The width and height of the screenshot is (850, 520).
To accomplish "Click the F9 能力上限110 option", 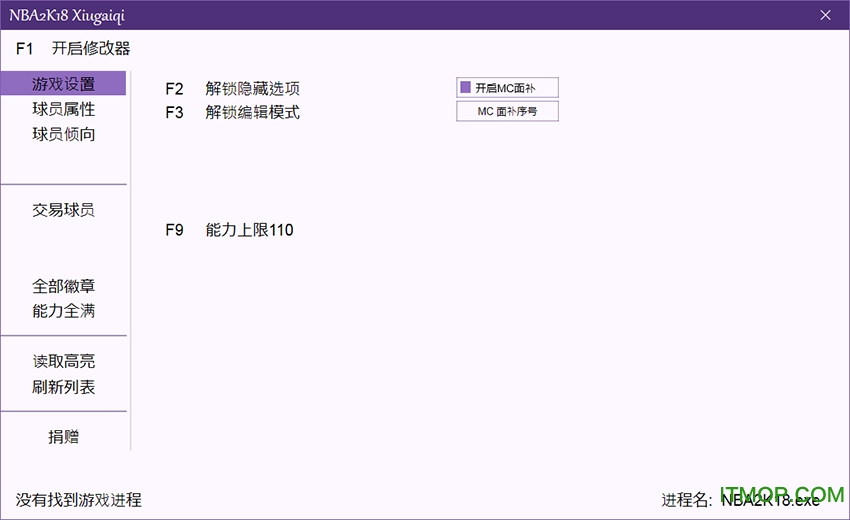I will 229,230.
